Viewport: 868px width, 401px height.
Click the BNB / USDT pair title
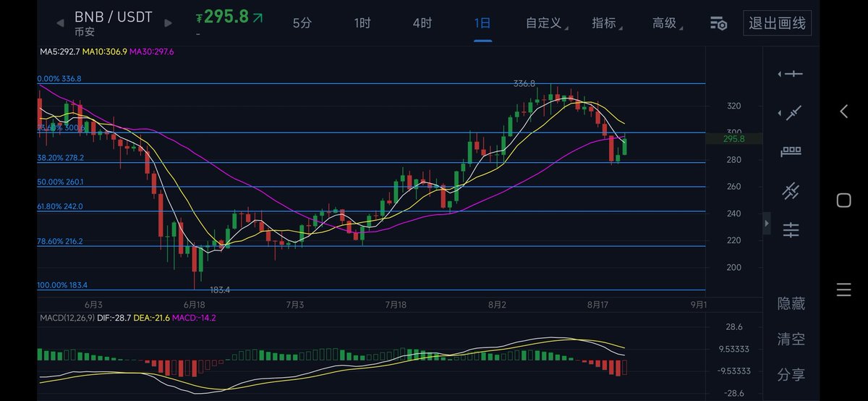114,17
